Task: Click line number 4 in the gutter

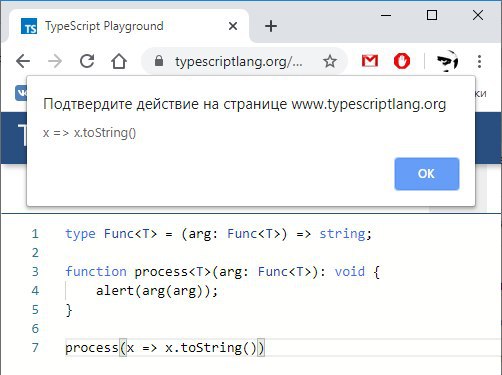Action: 35,291
